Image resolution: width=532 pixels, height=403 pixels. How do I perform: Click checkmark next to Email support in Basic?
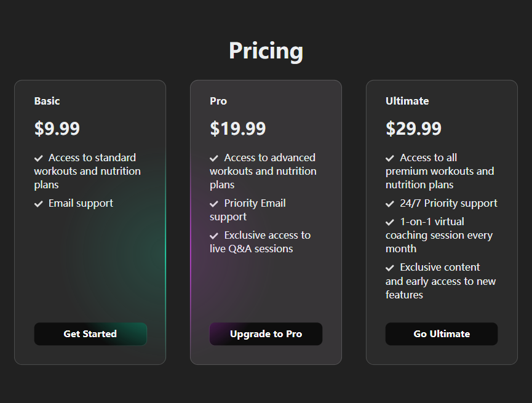39,204
